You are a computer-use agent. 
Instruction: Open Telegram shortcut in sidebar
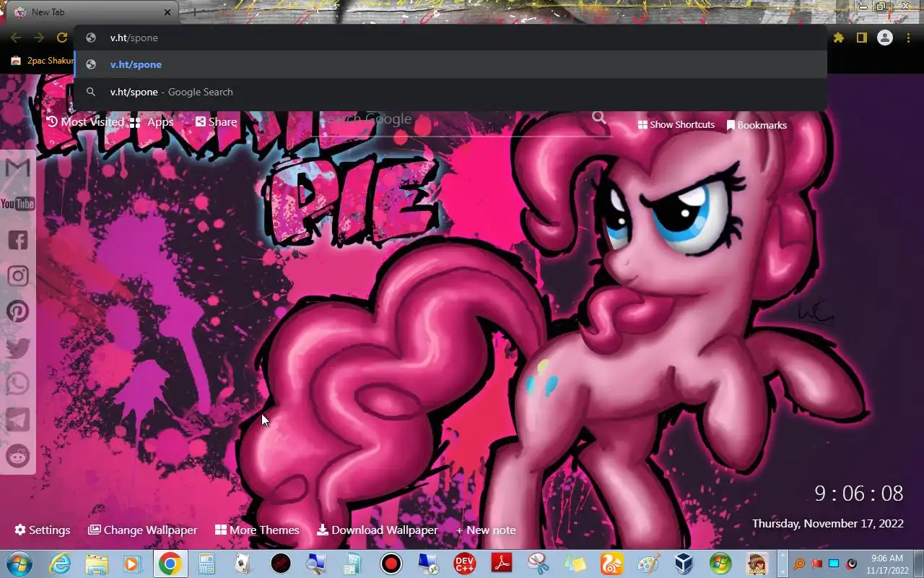coord(17,420)
